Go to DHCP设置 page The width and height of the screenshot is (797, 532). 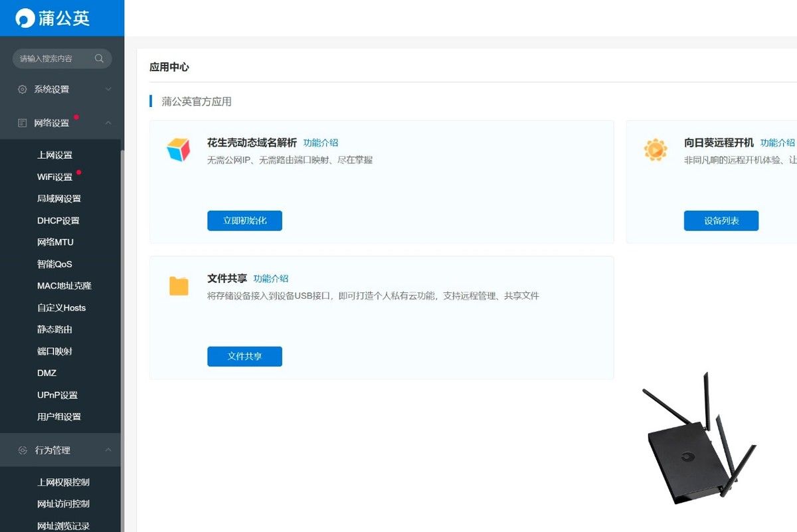point(58,221)
